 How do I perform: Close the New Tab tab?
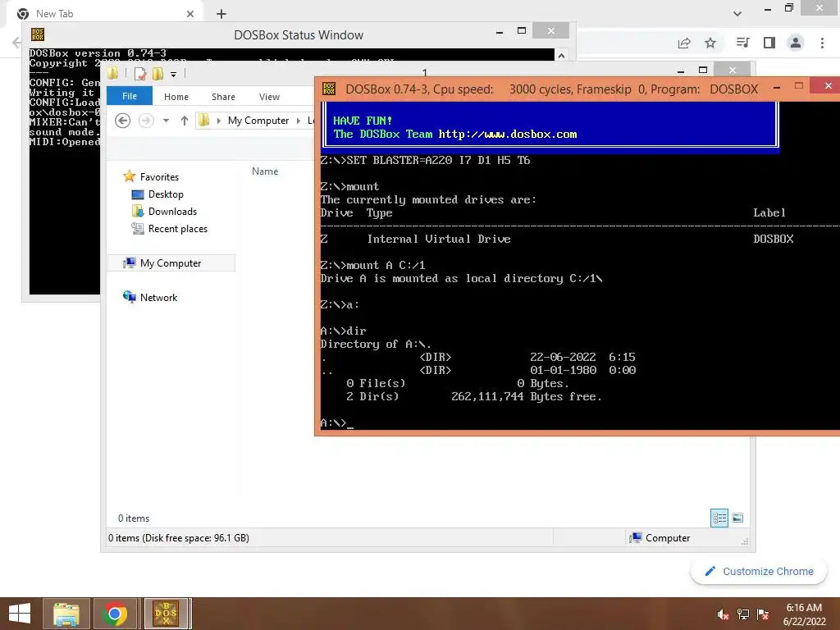pos(190,14)
